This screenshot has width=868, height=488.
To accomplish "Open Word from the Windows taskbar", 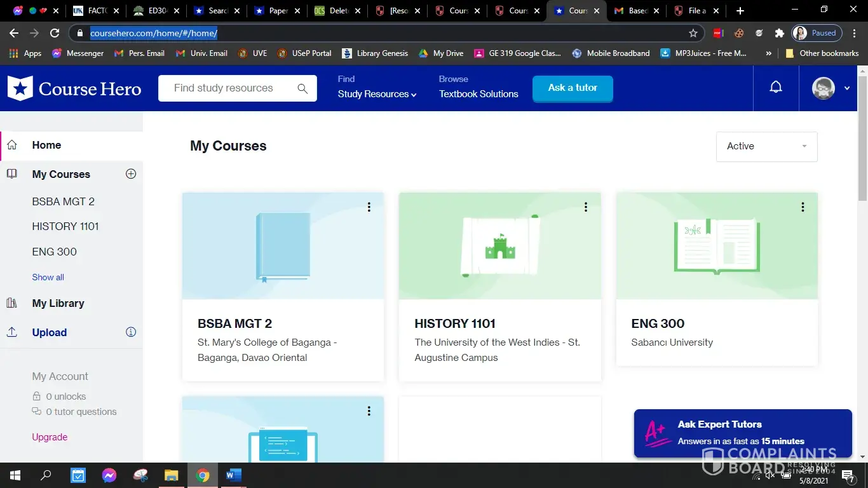I will pos(234,475).
